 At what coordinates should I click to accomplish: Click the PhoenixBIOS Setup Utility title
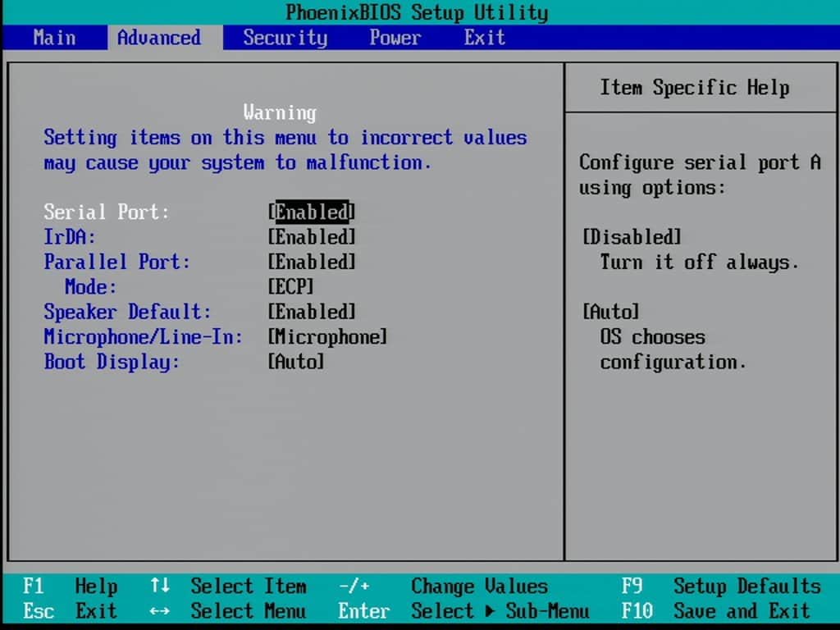tap(417, 12)
